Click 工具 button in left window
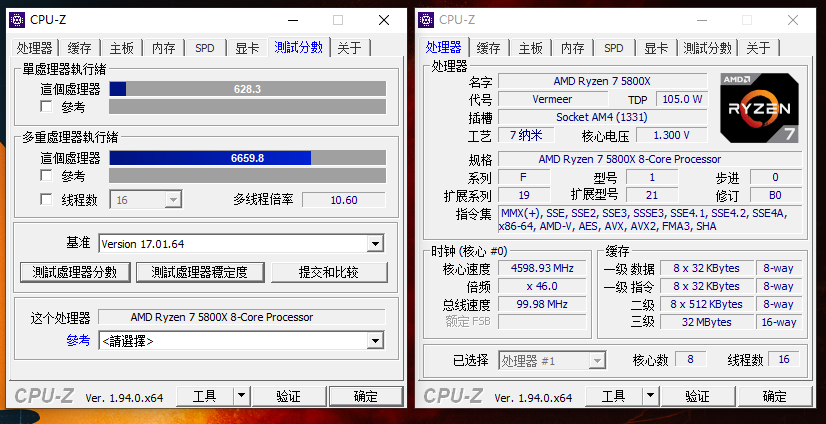826x424 pixels. point(204,396)
